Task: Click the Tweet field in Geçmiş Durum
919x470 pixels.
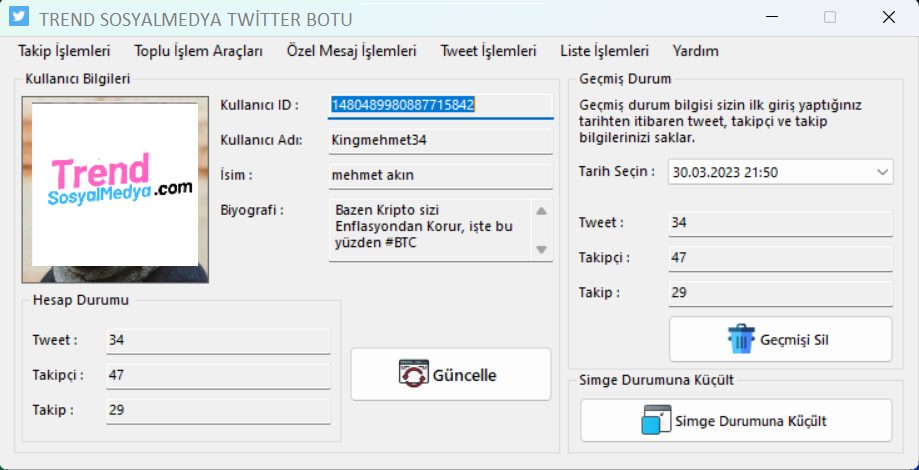Action: (x=780, y=223)
